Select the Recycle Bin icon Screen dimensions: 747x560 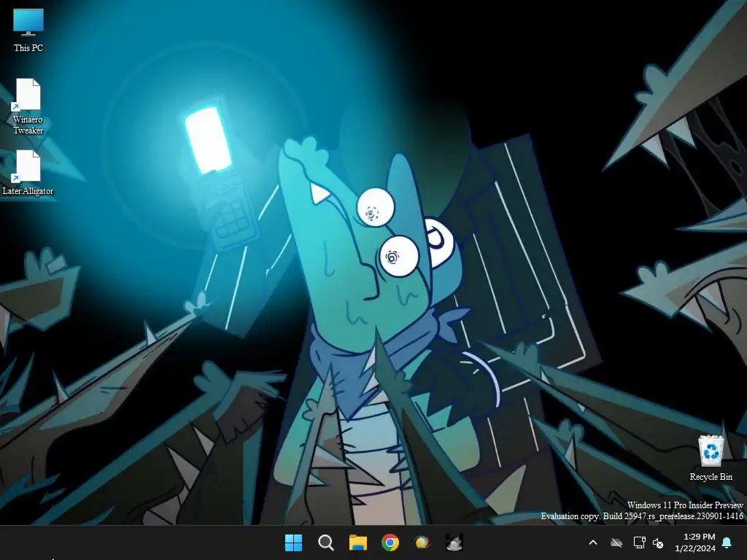711,458
